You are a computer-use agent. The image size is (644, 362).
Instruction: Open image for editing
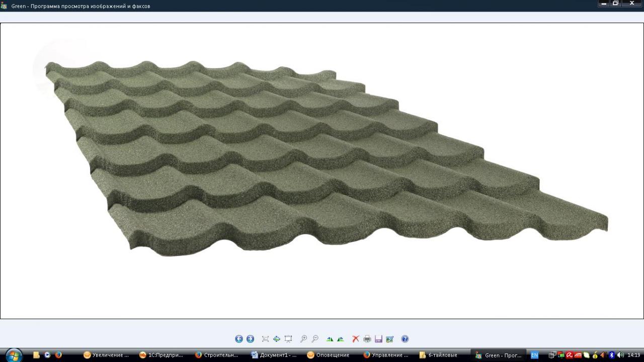click(389, 339)
